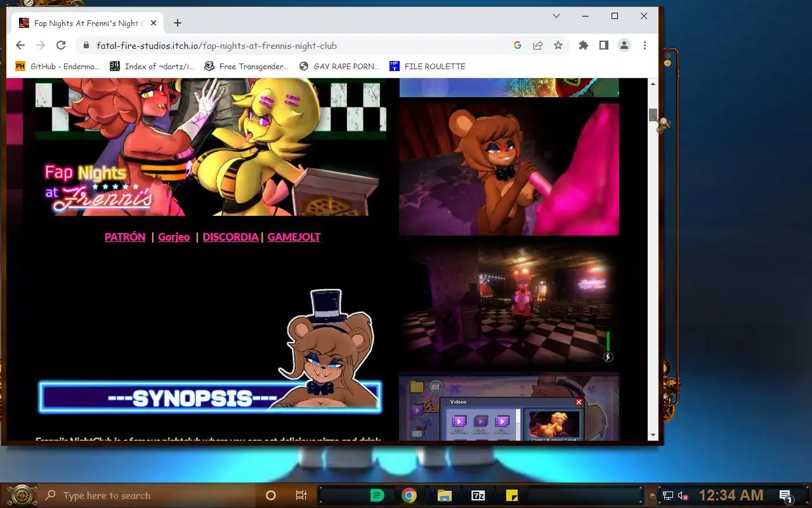This screenshot has width=812, height=508.
Task: Open the notification center icon
Action: click(x=785, y=496)
